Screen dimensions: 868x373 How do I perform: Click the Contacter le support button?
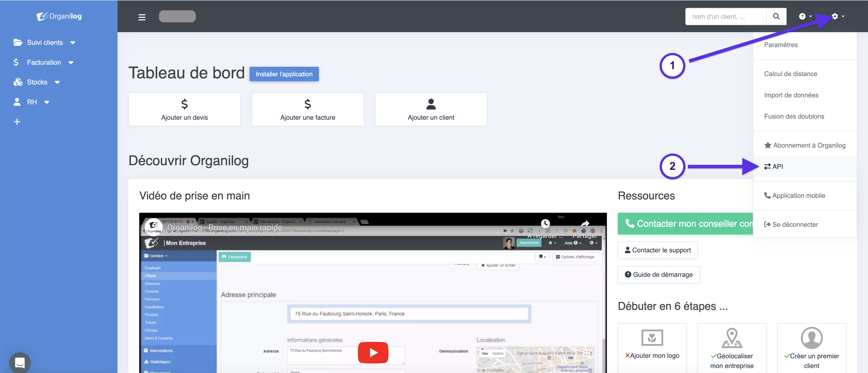coord(657,250)
